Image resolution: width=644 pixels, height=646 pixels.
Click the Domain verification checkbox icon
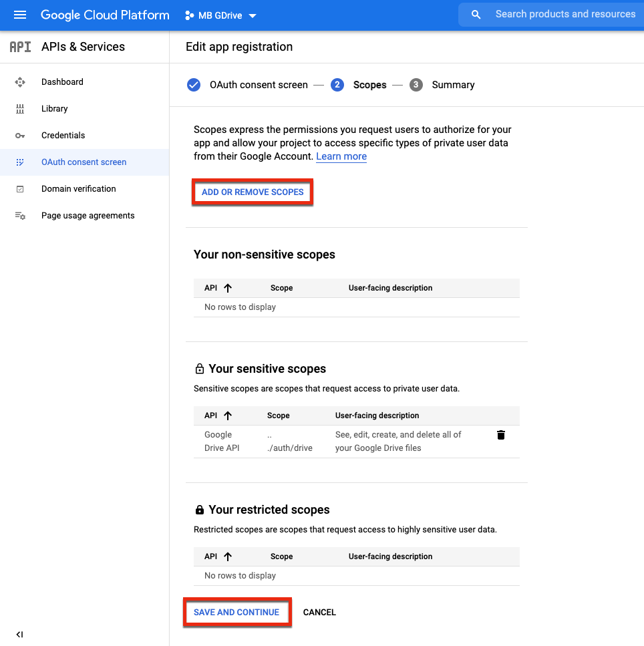pos(20,189)
